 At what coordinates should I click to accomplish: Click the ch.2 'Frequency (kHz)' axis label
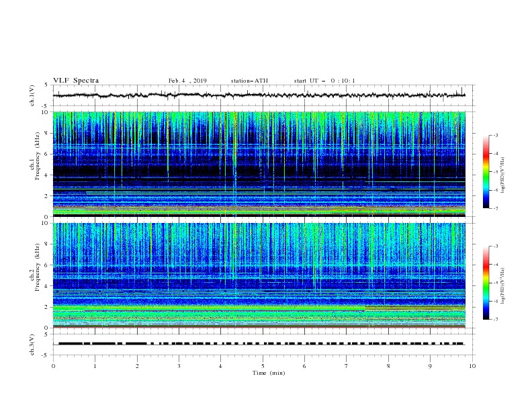[x=38, y=267]
